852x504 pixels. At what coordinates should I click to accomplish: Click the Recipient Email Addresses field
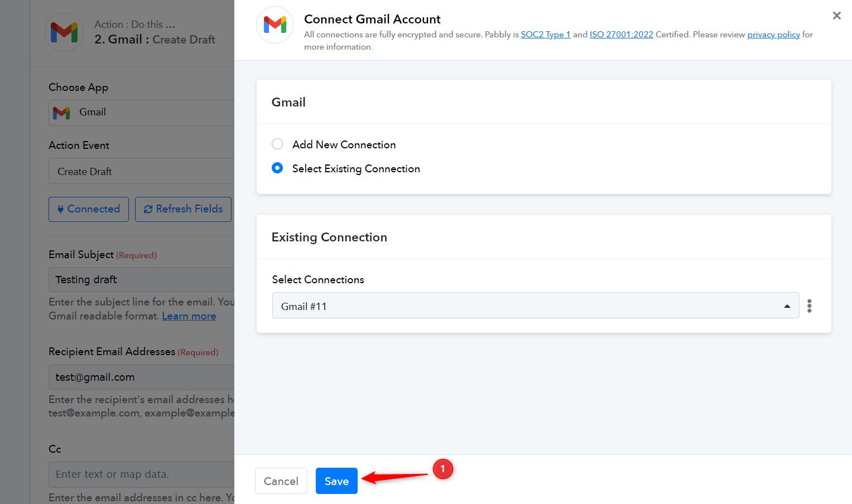(142, 377)
